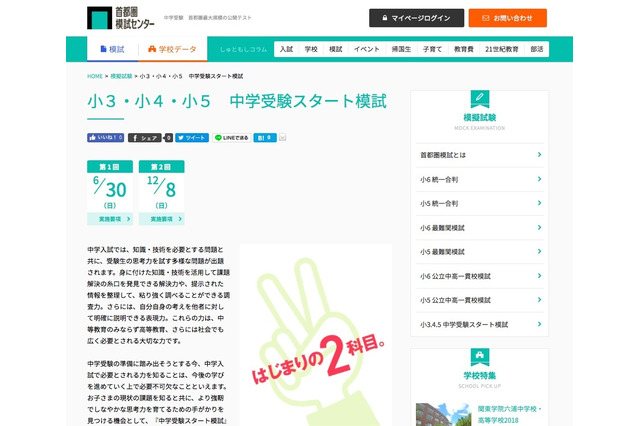Select the 模試 tab
640x426 pixels.
[x=112, y=49]
